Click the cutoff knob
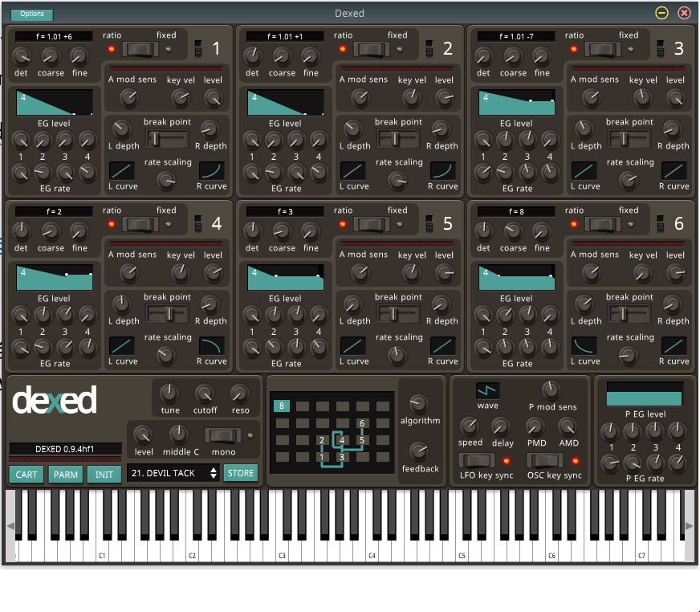 [205, 394]
